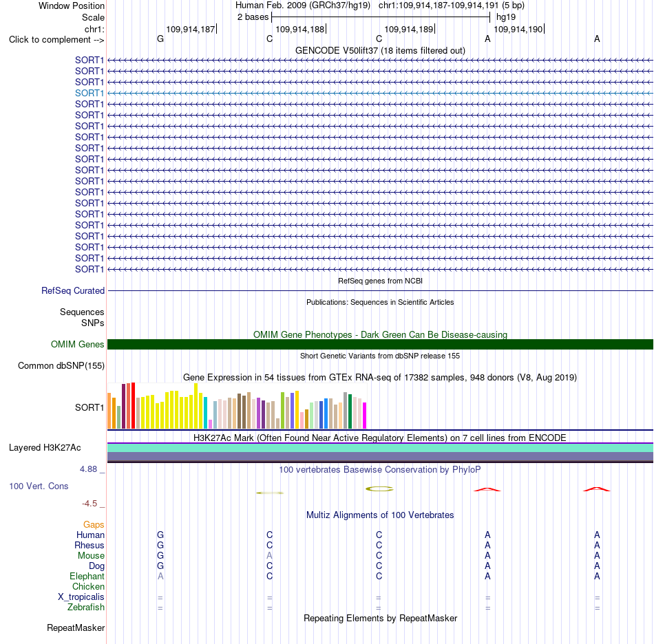Click the 4.88 PhyloP upper scale value
The width and height of the screenshot is (654, 644).
click(x=88, y=469)
